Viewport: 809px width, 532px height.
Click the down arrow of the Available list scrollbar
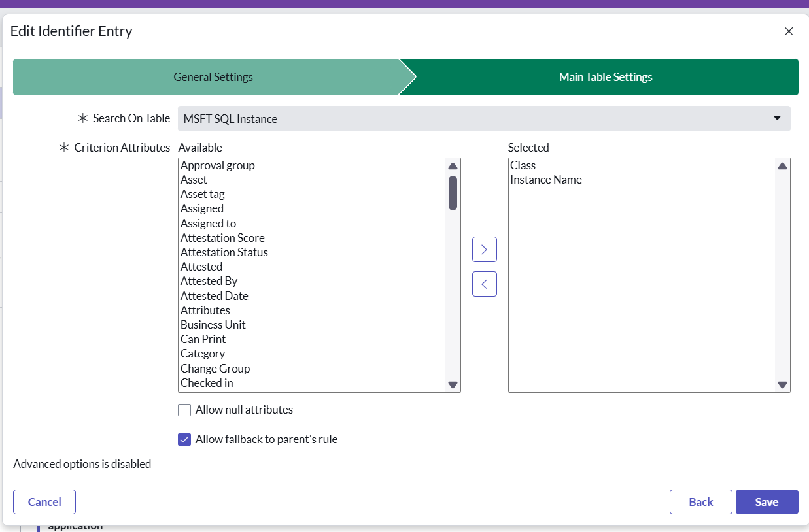[452, 385]
